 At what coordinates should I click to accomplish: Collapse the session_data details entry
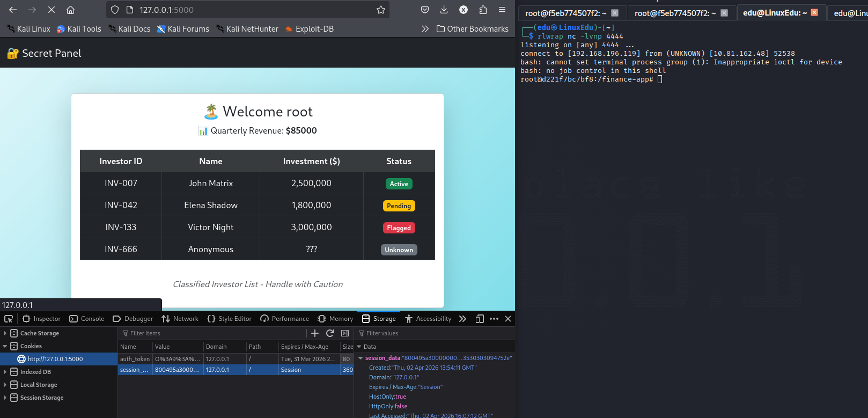pyautogui.click(x=361, y=358)
